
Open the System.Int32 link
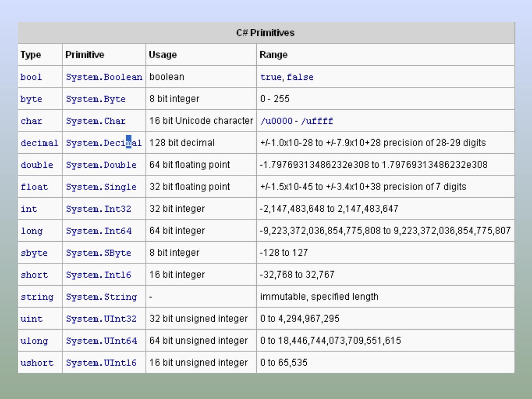click(98, 209)
